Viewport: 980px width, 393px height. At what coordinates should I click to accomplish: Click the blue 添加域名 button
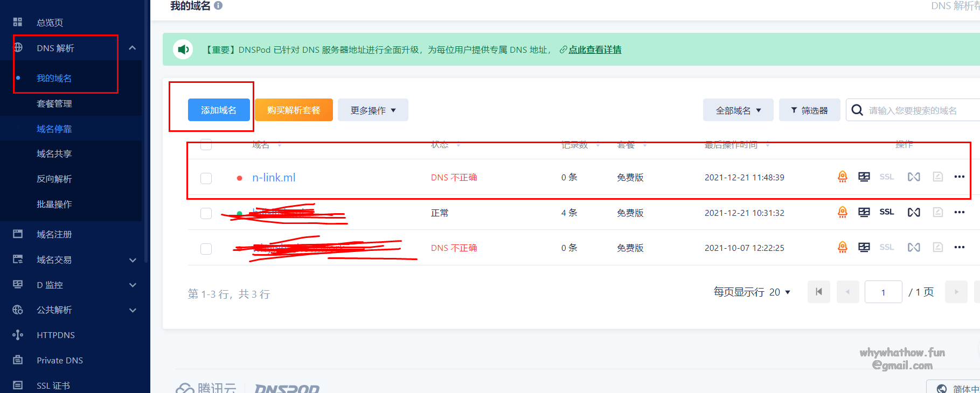pyautogui.click(x=219, y=110)
